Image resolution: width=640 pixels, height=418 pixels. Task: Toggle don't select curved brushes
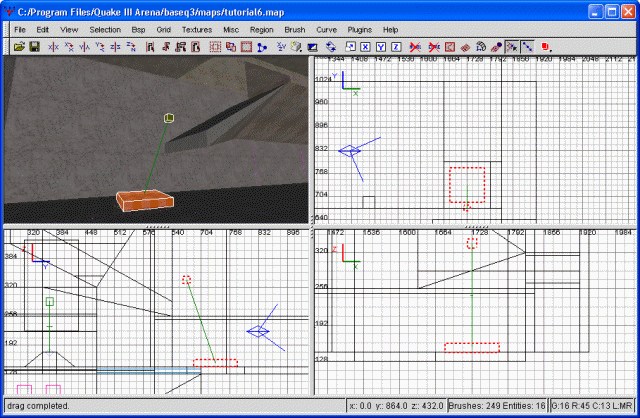[434, 47]
